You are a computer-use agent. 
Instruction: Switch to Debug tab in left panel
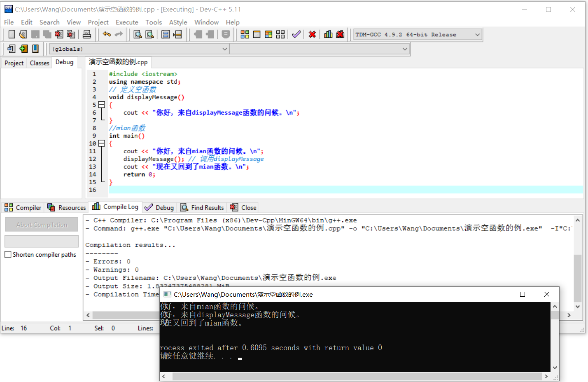[x=65, y=62]
